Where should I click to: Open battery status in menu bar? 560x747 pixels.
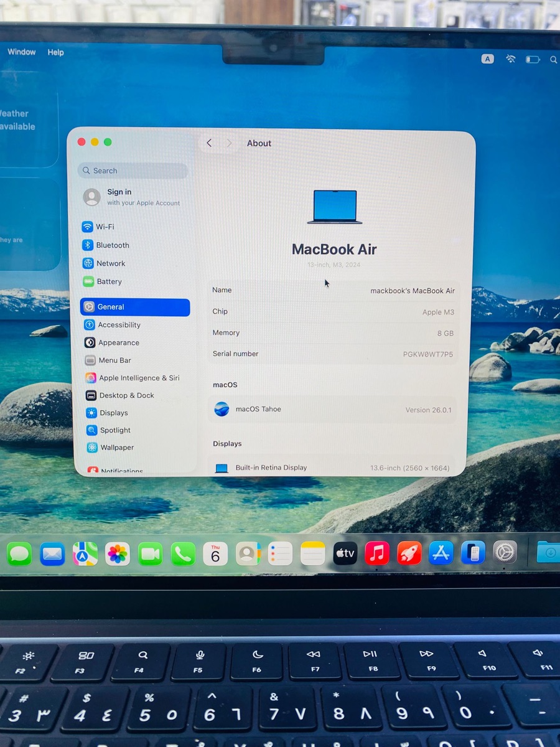[x=533, y=60]
